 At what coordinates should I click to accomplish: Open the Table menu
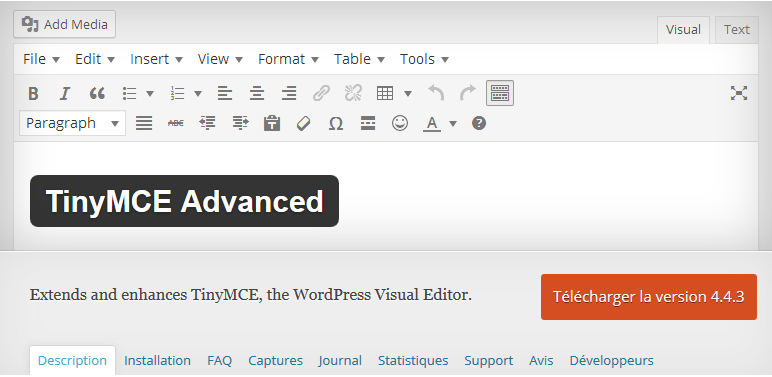pos(359,59)
